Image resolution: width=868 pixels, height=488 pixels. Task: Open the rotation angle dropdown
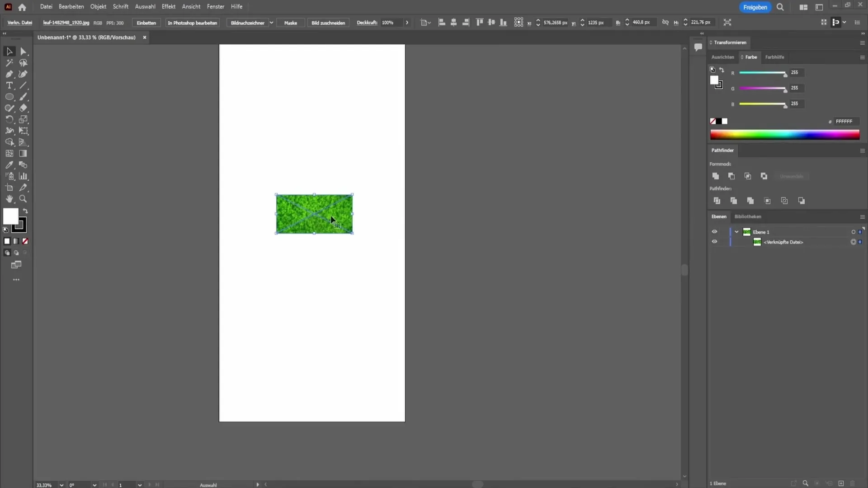click(94, 485)
